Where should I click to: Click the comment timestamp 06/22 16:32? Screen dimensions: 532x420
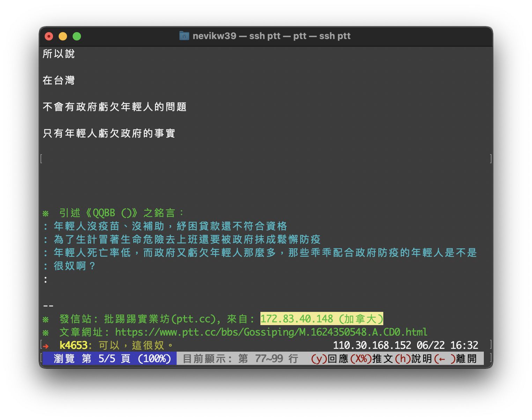(x=448, y=345)
